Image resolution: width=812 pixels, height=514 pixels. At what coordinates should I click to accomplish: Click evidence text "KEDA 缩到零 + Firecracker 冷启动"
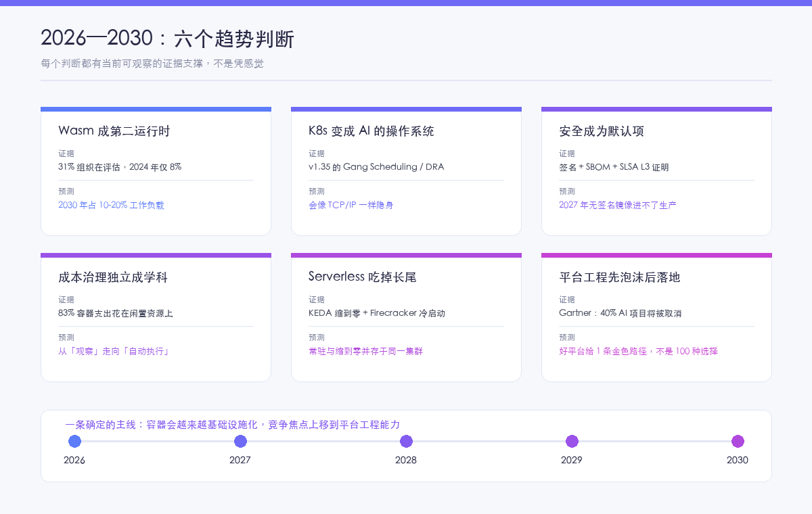coord(377,313)
